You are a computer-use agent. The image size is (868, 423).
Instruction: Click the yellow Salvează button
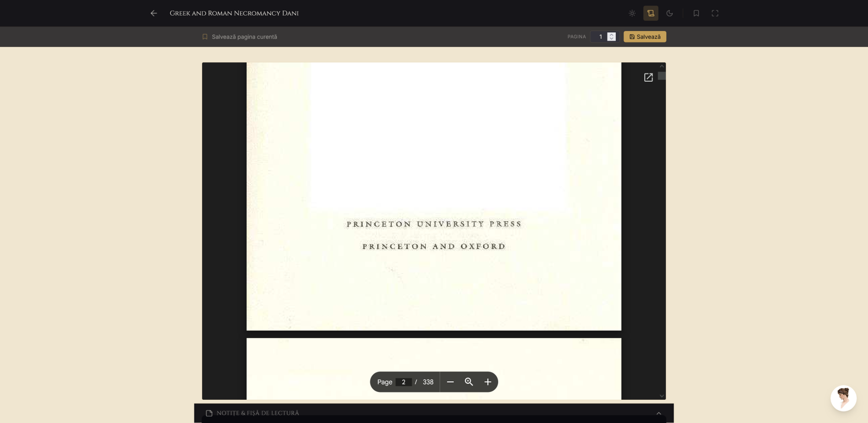tap(645, 37)
